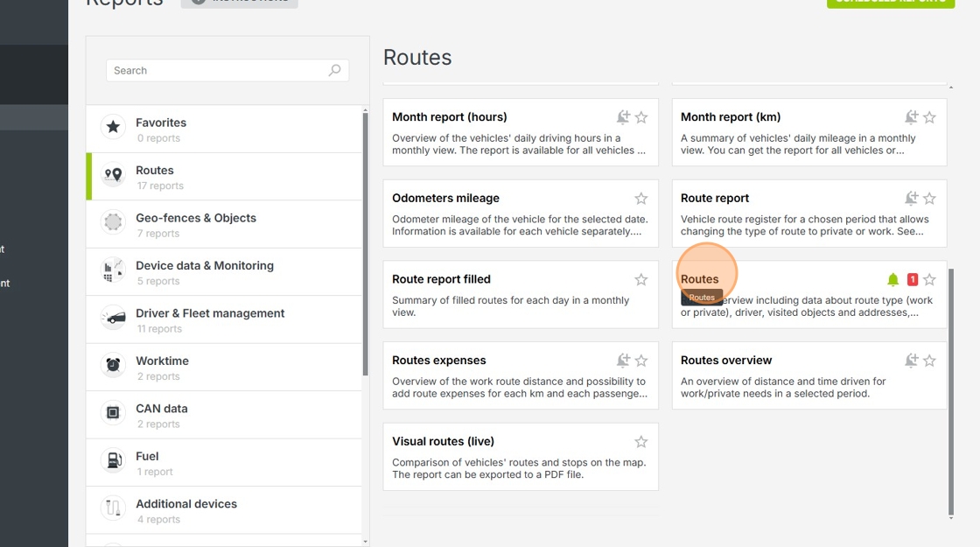Toggle favorite star on Routes overview
Image resolution: width=980 pixels, height=547 pixels.
[929, 361]
